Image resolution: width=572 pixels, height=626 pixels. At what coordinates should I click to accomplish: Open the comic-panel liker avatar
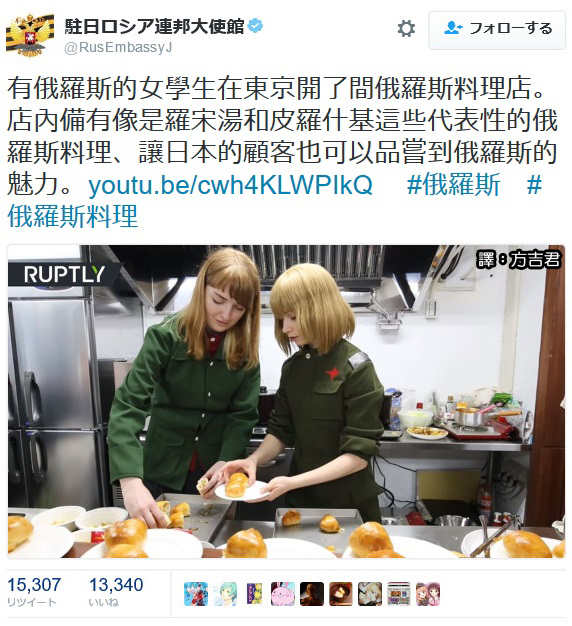[x=399, y=594]
